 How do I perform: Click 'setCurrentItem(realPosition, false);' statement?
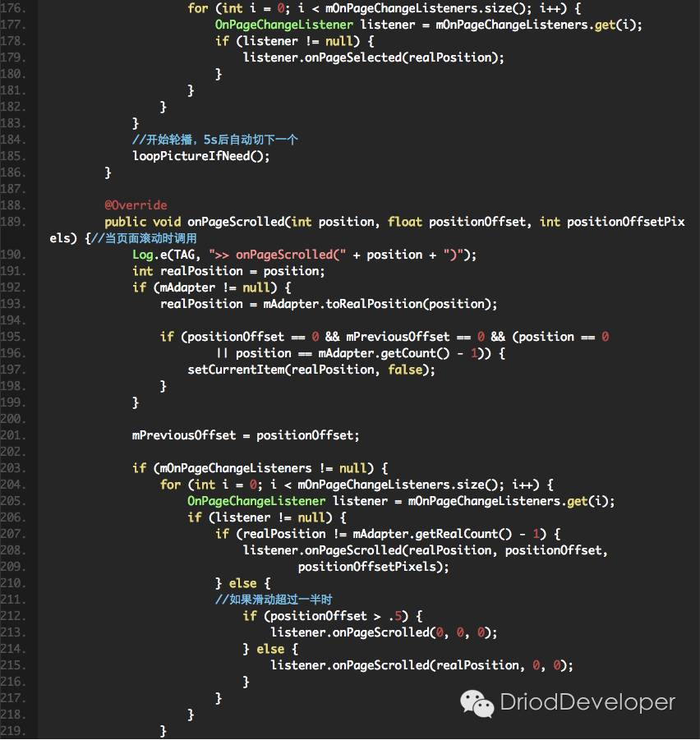click(311, 370)
